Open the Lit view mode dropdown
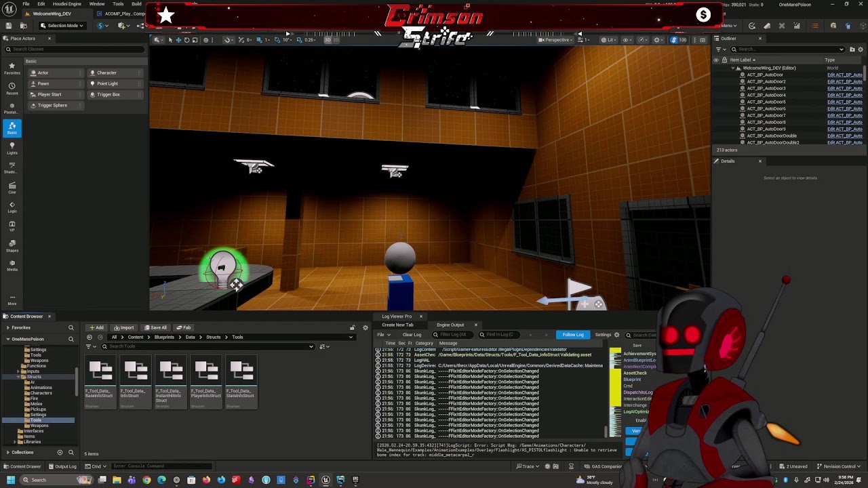868x488 pixels. (609, 40)
